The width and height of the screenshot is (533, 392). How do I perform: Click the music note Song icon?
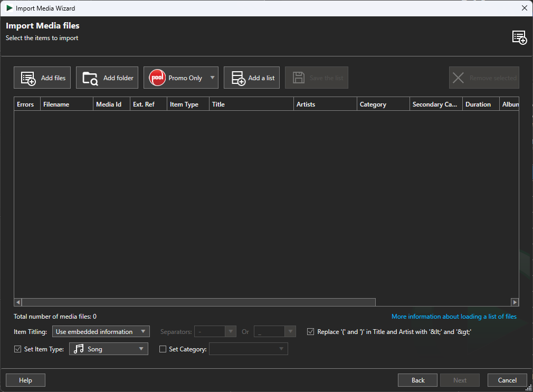79,349
